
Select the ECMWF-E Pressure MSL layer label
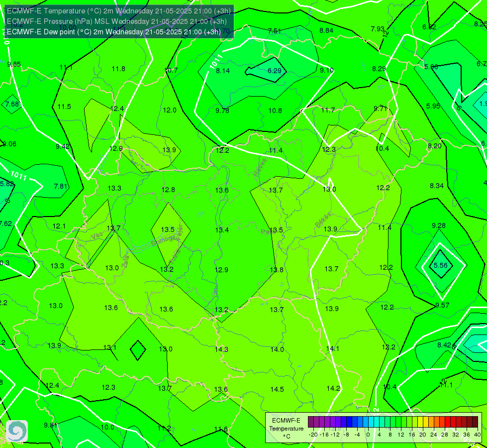pyautogui.click(x=117, y=21)
